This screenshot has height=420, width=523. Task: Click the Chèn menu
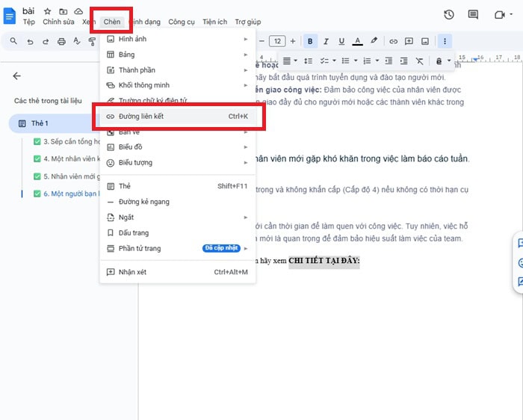tap(112, 22)
